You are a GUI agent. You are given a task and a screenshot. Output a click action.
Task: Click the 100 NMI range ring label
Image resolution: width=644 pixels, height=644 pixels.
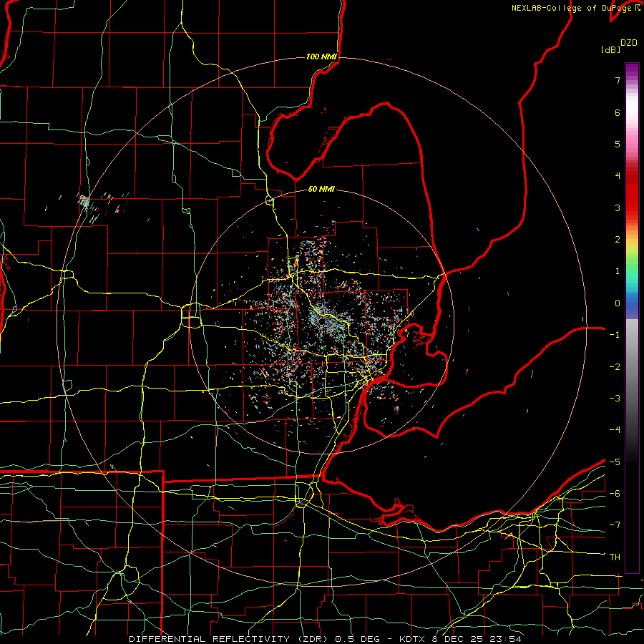tap(321, 57)
